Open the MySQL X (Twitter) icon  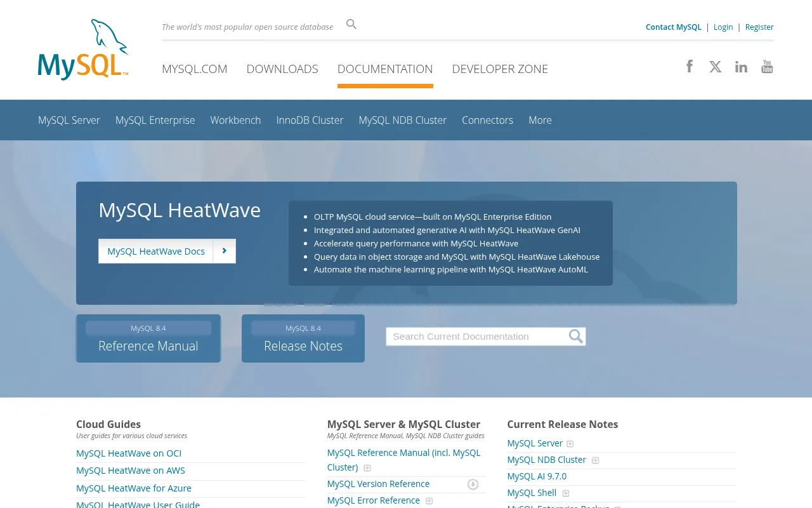click(716, 67)
